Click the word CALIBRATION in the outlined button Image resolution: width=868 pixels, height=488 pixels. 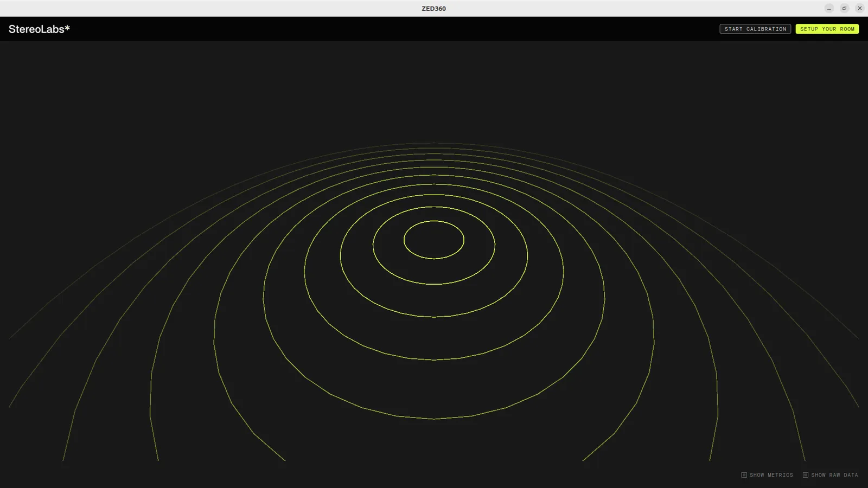pos(766,29)
